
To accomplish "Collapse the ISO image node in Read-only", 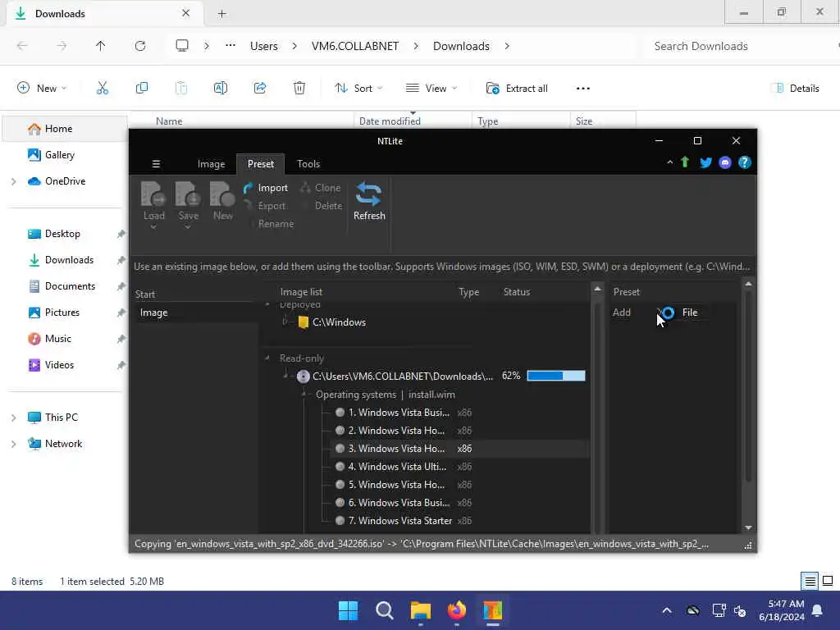I will click(x=285, y=376).
